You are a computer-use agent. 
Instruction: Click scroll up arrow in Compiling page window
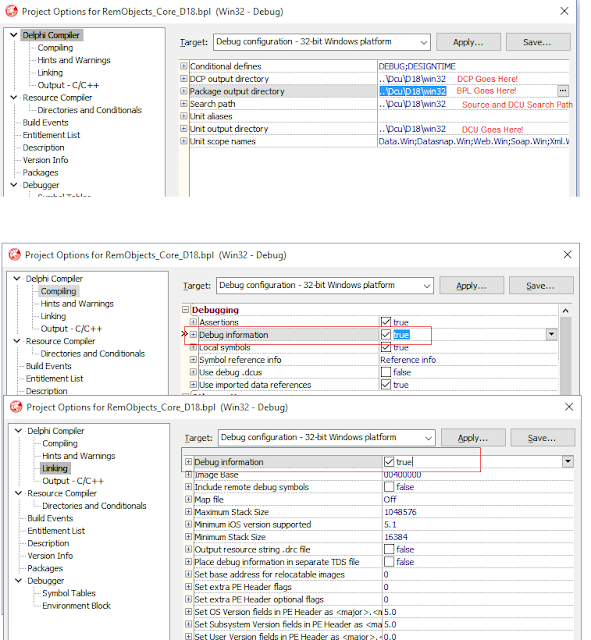point(565,311)
